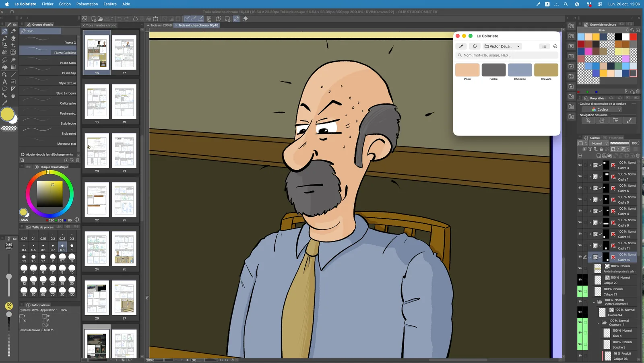Open the Normal blend mode dropdown

pos(599,143)
